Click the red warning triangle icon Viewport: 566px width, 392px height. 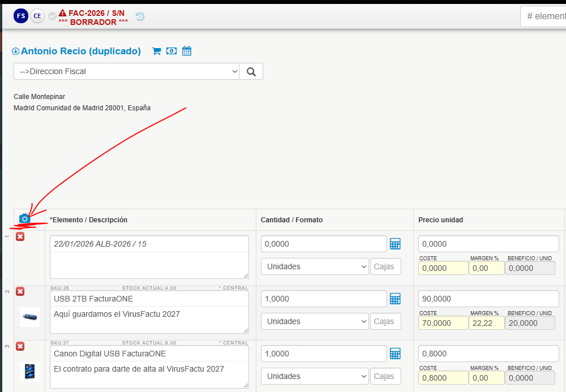point(62,12)
